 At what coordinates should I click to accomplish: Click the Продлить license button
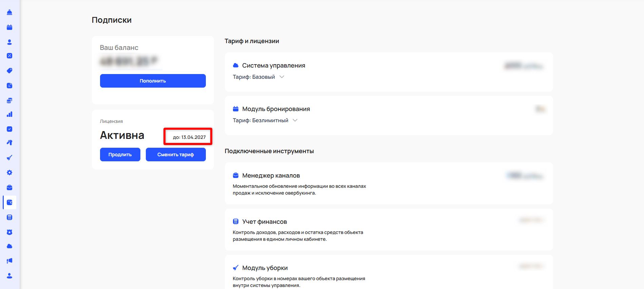(120, 155)
